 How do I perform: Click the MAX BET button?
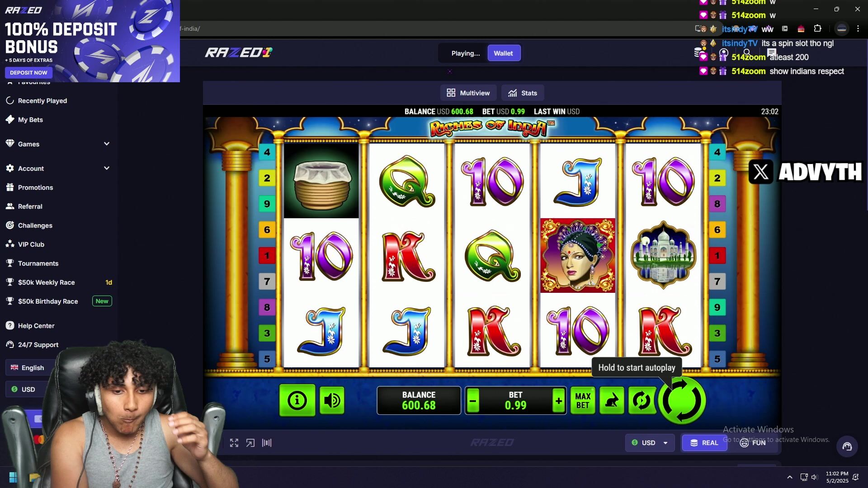[x=583, y=400]
